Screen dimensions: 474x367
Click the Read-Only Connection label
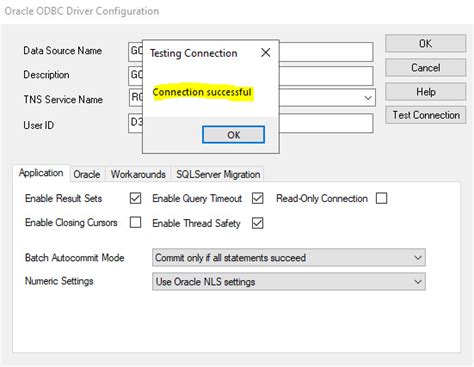[x=322, y=198]
